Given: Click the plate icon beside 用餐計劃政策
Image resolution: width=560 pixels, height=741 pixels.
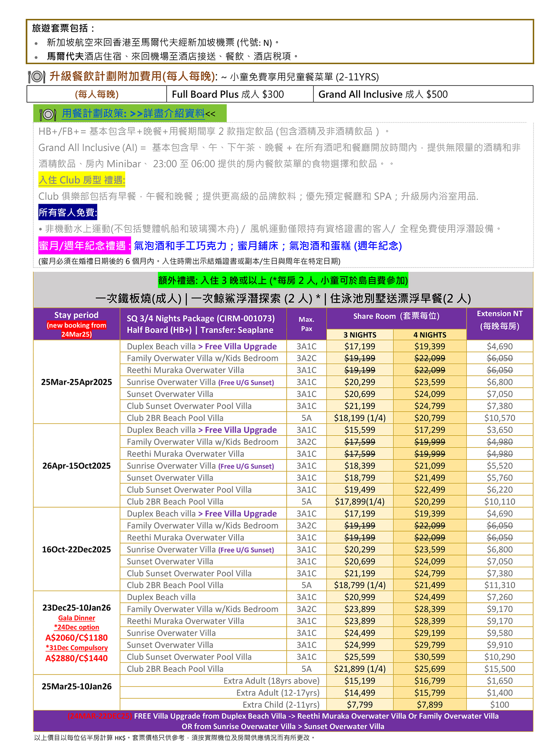Looking at the screenshot, I should (x=48, y=114).
